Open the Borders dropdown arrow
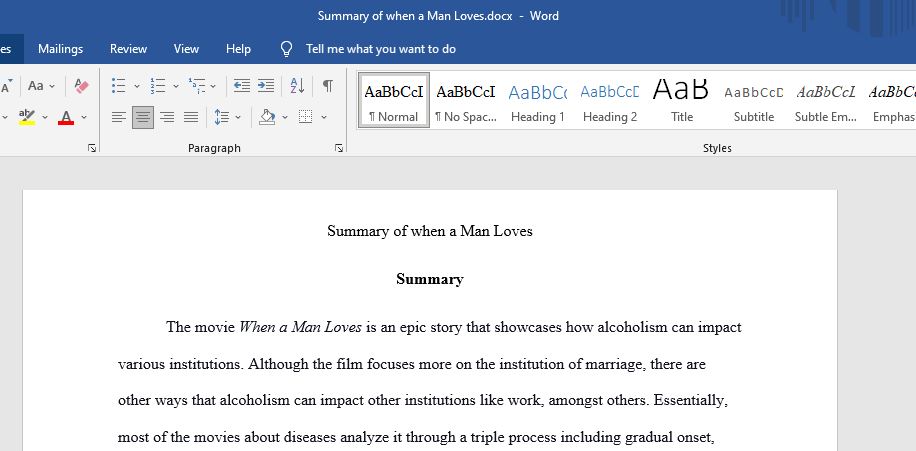Viewport: 916px width, 451px height. [x=324, y=117]
